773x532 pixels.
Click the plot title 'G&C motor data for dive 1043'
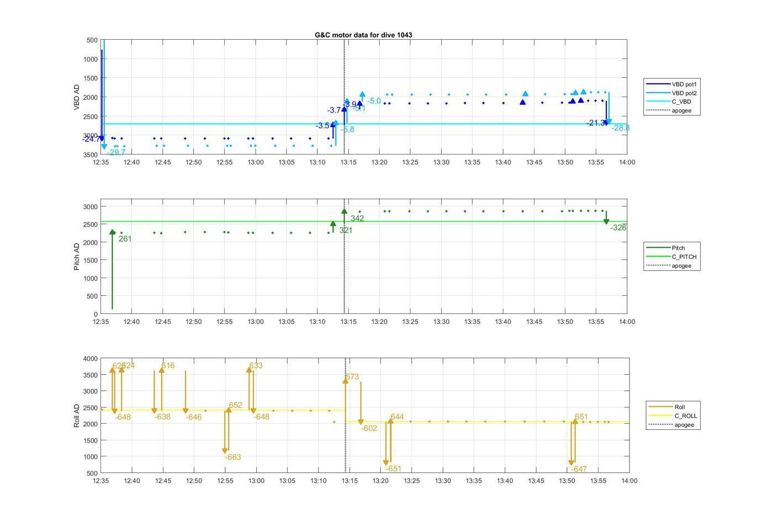coord(363,35)
